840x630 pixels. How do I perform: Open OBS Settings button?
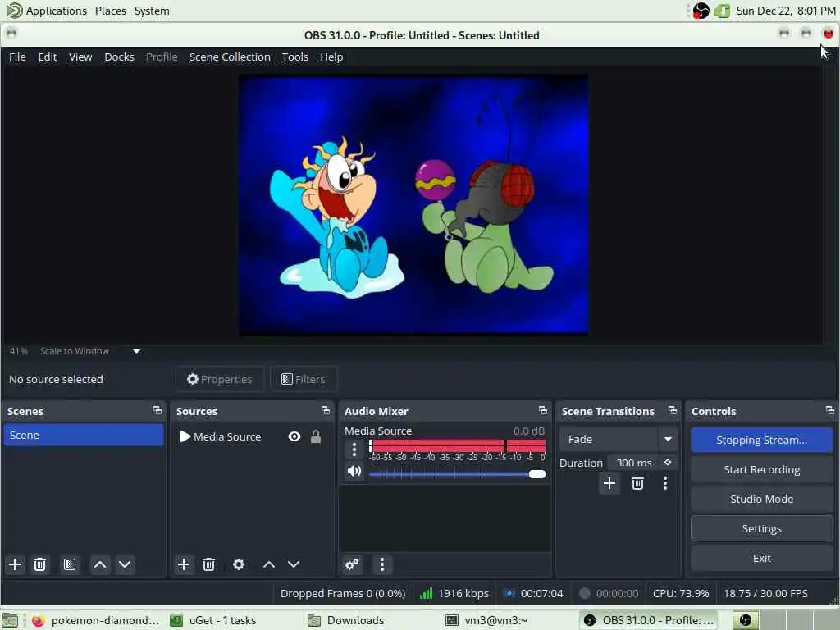point(761,528)
